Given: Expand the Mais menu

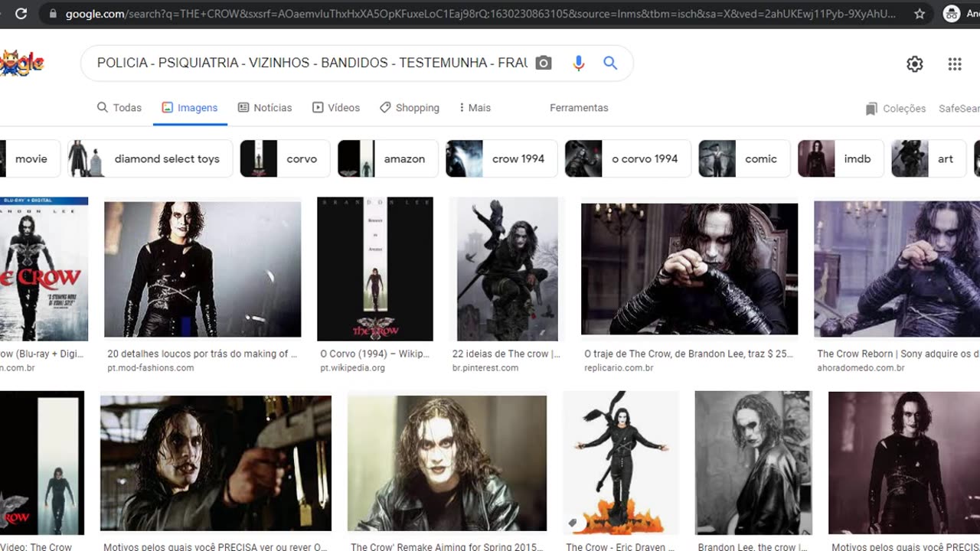Looking at the screenshot, I should [x=475, y=108].
